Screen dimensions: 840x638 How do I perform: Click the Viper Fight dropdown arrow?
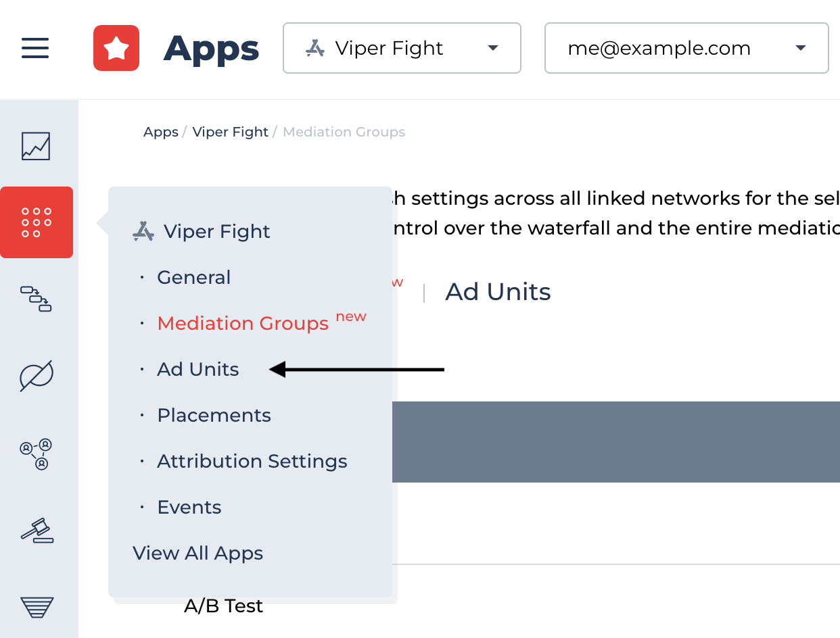(x=493, y=48)
